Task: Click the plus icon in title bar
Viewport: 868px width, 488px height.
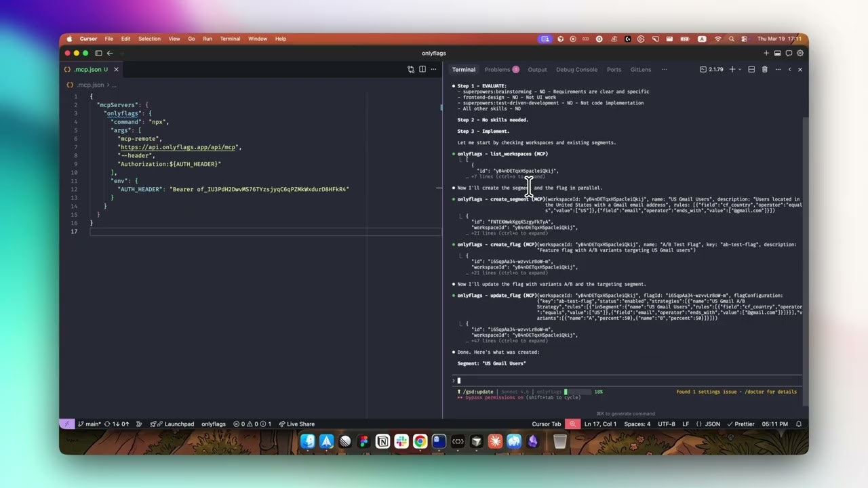Action: click(766, 53)
